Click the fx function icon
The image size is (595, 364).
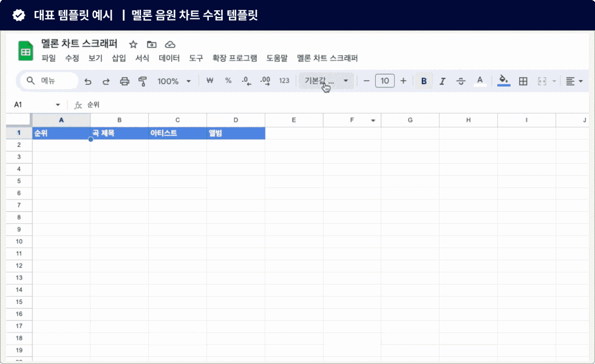pos(78,105)
